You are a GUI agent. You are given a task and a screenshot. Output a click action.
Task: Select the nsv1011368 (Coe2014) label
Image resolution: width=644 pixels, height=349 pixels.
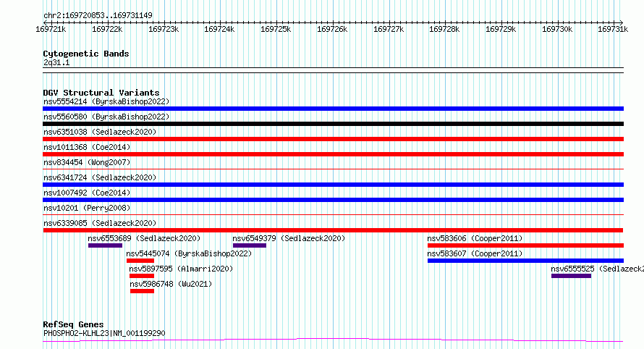87,147
